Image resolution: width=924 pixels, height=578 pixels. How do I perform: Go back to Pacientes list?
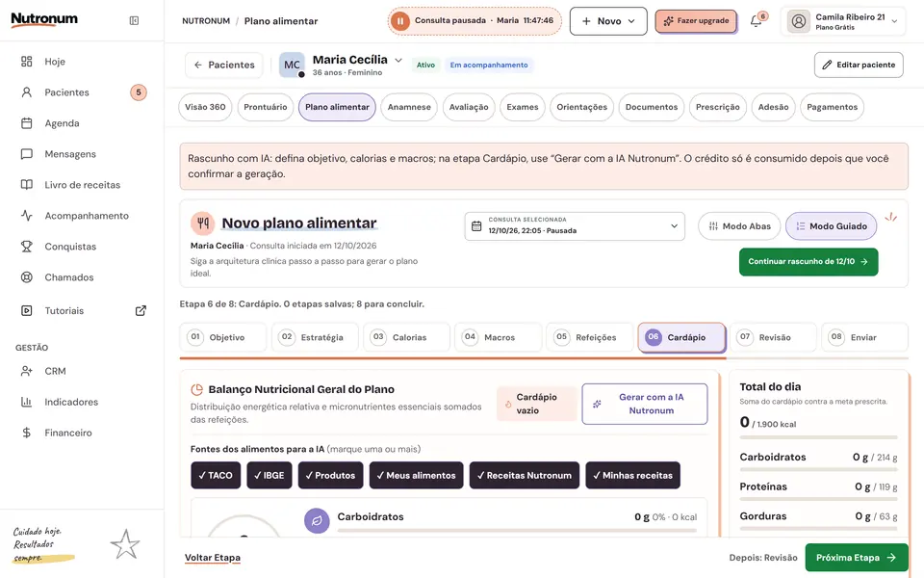coord(224,65)
